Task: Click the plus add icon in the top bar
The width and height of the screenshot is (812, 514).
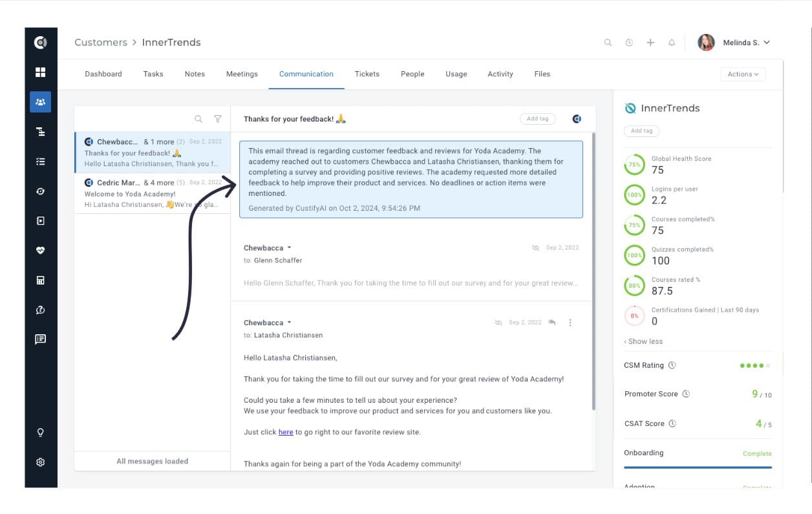Action: point(650,43)
